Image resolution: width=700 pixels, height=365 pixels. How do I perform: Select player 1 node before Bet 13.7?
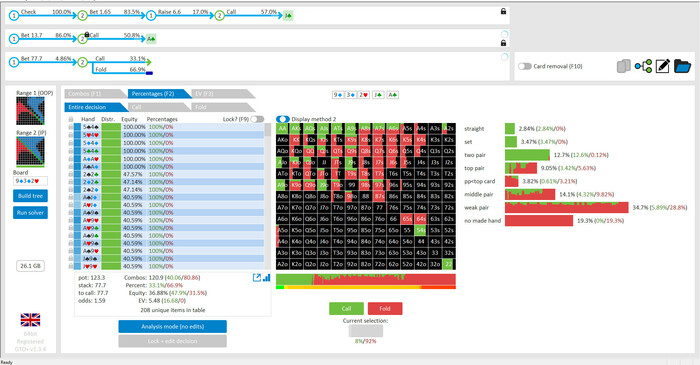14,39
